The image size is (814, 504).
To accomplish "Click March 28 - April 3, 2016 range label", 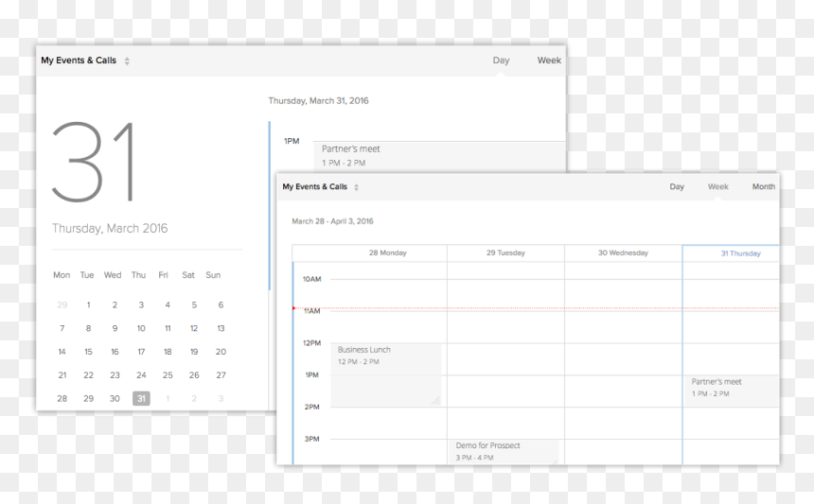I will (332, 221).
